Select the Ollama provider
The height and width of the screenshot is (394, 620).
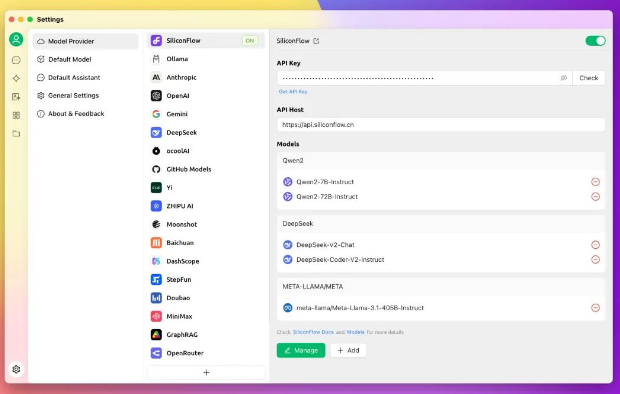coord(206,59)
